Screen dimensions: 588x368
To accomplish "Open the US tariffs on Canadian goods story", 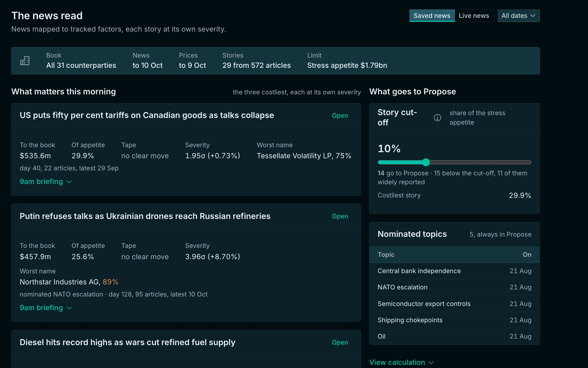I will click(x=340, y=116).
